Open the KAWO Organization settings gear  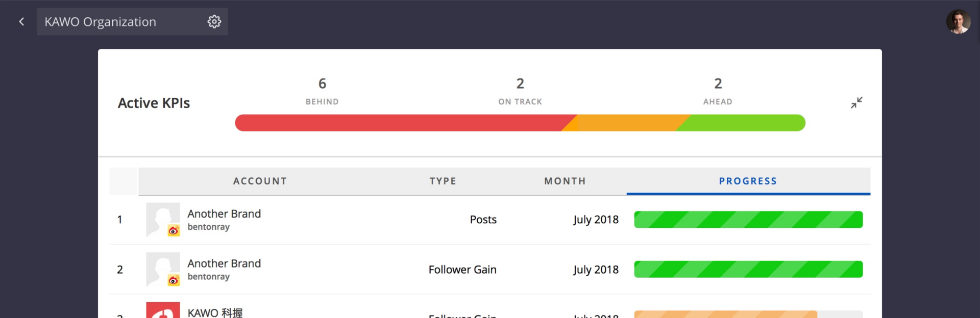214,21
